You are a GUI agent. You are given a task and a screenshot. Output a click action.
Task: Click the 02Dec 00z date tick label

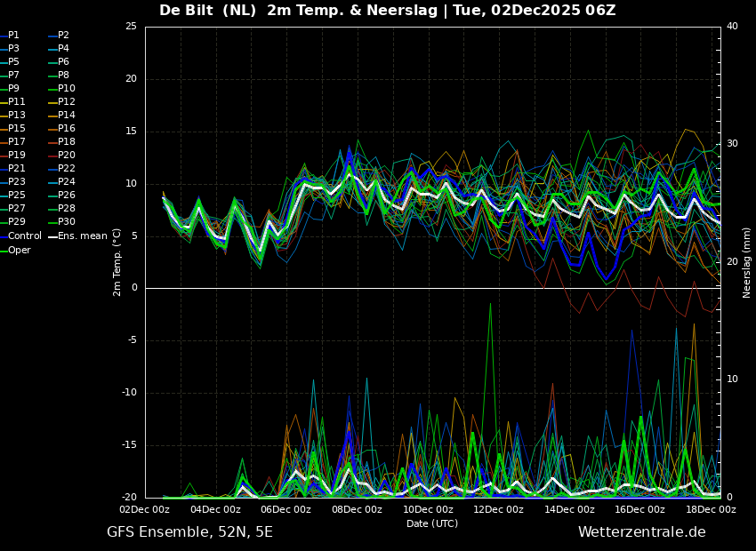[145, 509]
